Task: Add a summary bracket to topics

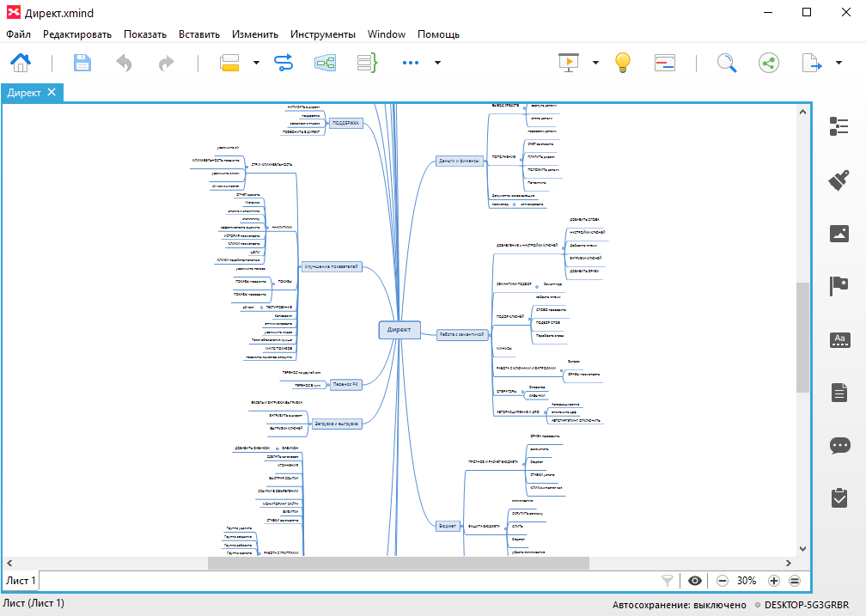Action: [x=368, y=63]
